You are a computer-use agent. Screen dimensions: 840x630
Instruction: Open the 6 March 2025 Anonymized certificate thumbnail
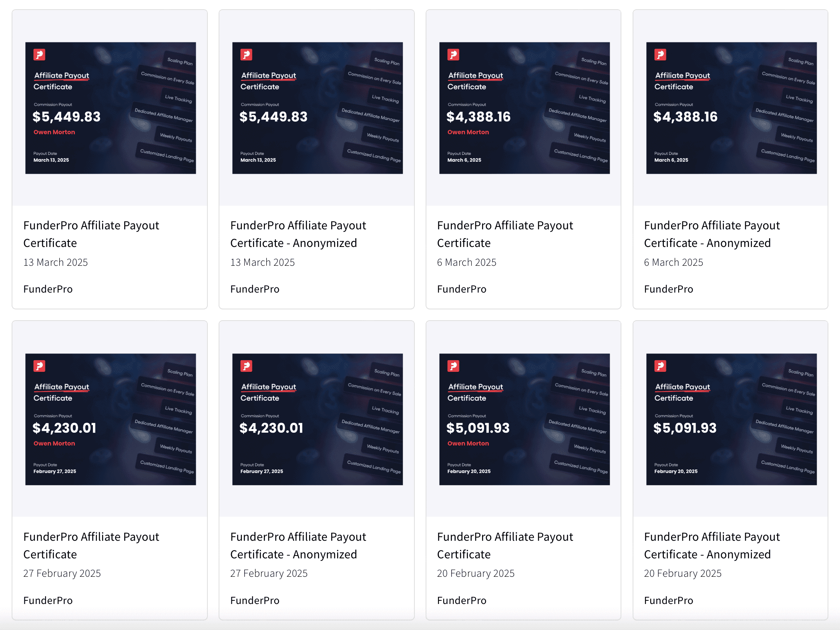tap(731, 108)
